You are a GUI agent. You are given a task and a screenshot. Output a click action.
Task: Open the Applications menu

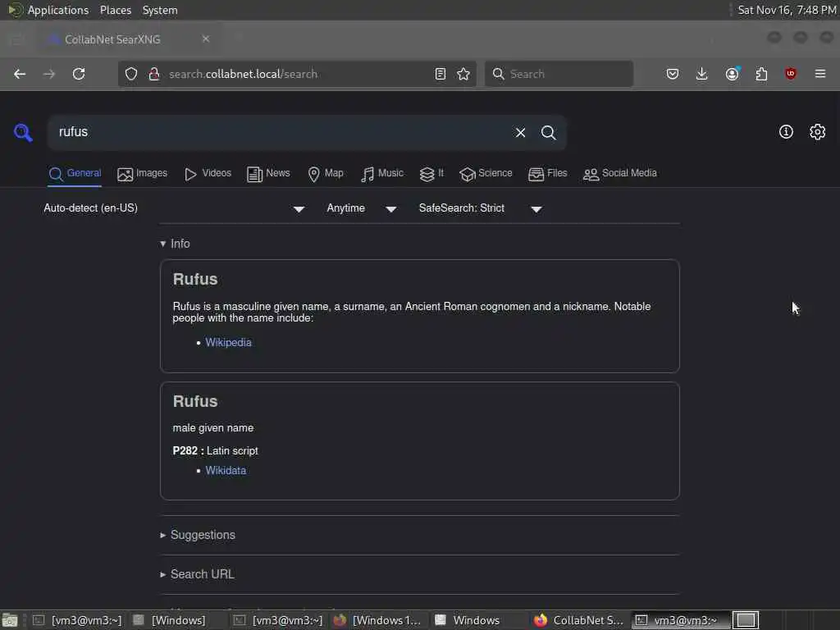(x=58, y=10)
